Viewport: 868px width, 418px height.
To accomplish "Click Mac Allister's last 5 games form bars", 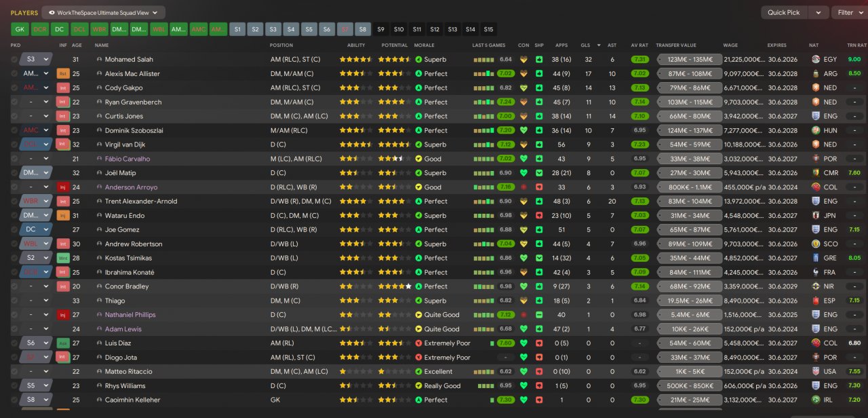I will [484, 73].
